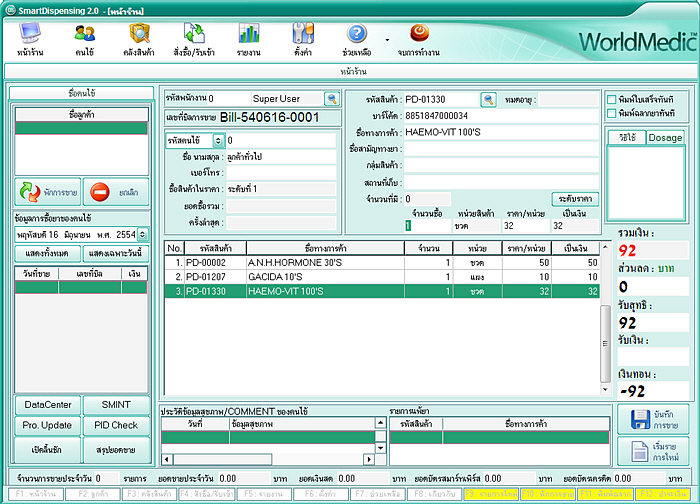This screenshot has height=504, width=700.
Task: Click the ส่วนลด discount field
Action: (x=653, y=287)
